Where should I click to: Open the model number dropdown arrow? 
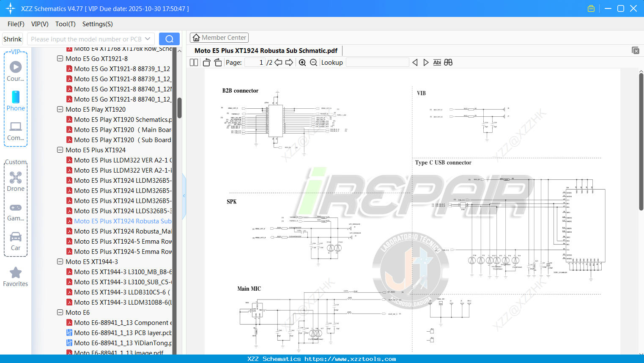point(148,39)
